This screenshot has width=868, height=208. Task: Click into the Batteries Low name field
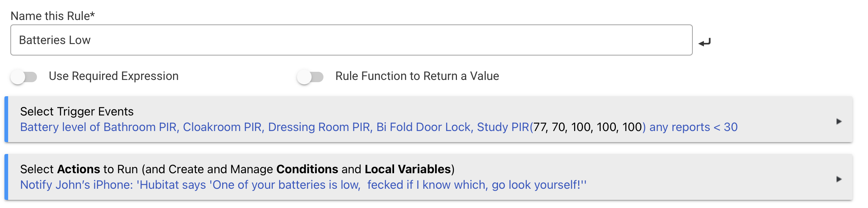[351, 40]
